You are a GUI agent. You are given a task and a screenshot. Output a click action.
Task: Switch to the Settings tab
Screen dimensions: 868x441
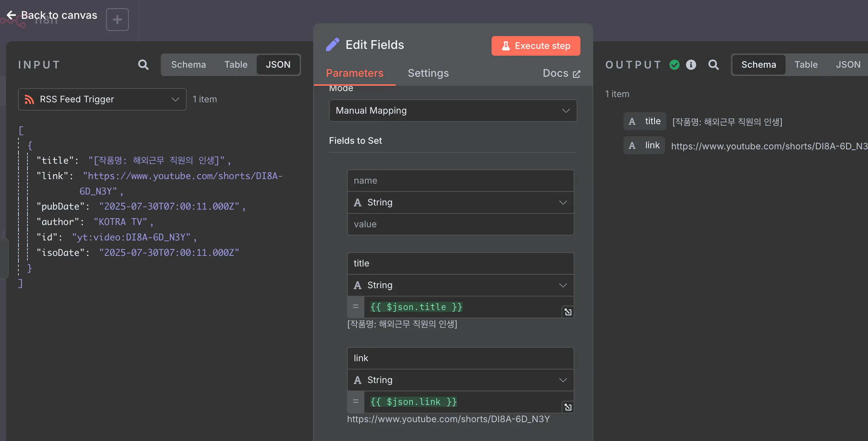(428, 73)
